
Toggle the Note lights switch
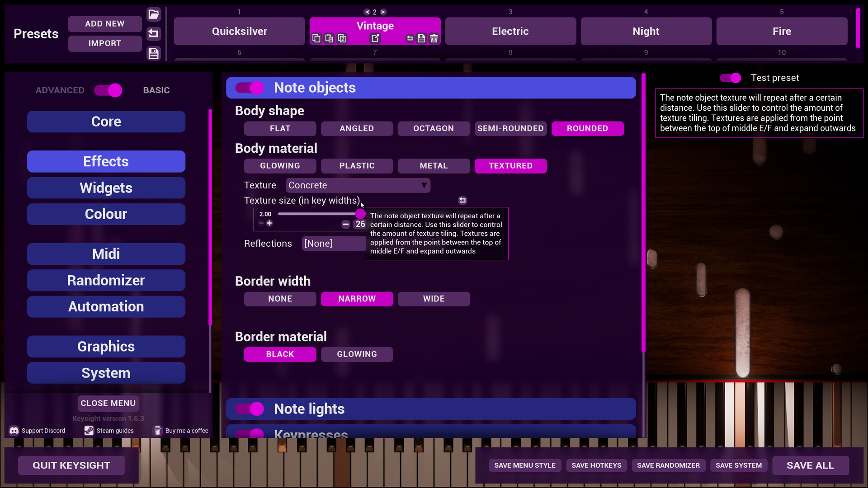(x=250, y=409)
